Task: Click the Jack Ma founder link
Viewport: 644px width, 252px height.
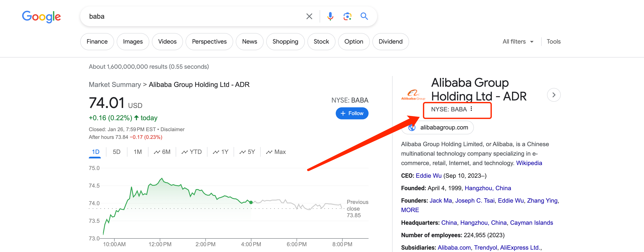Action: pyautogui.click(x=440, y=201)
